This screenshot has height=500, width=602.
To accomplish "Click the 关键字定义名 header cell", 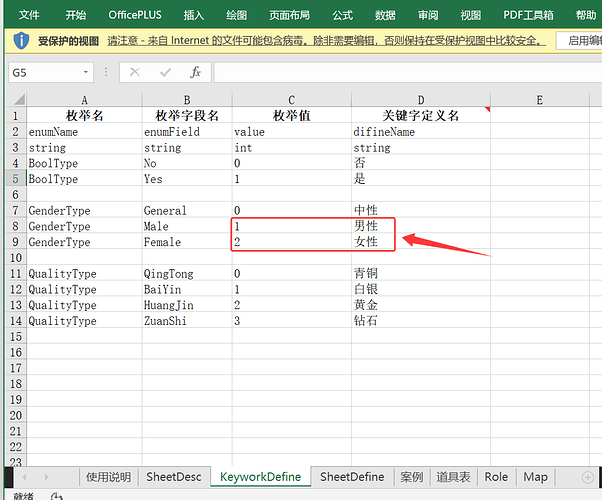I will coord(421,115).
